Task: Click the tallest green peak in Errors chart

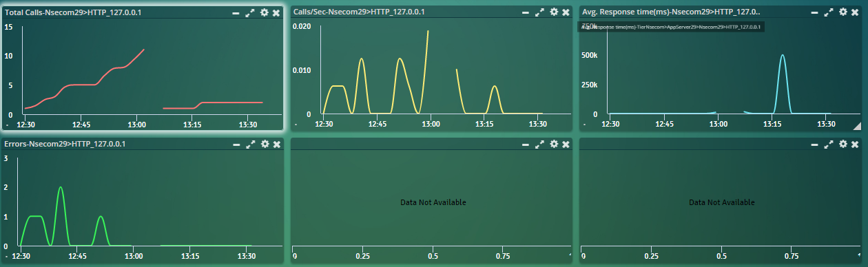Action: click(60, 188)
